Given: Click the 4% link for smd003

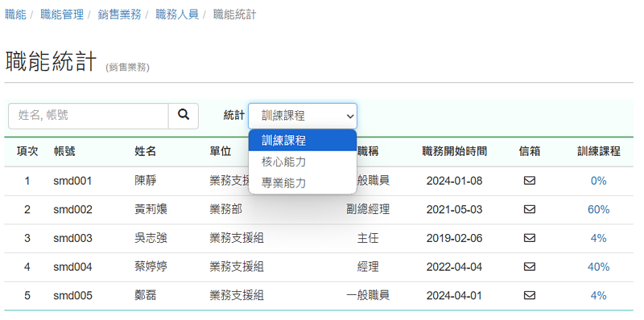Looking at the screenshot, I should tap(598, 238).
